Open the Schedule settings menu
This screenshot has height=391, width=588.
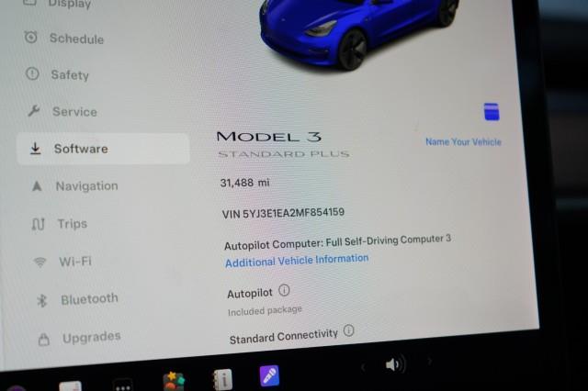(x=63, y=39)
